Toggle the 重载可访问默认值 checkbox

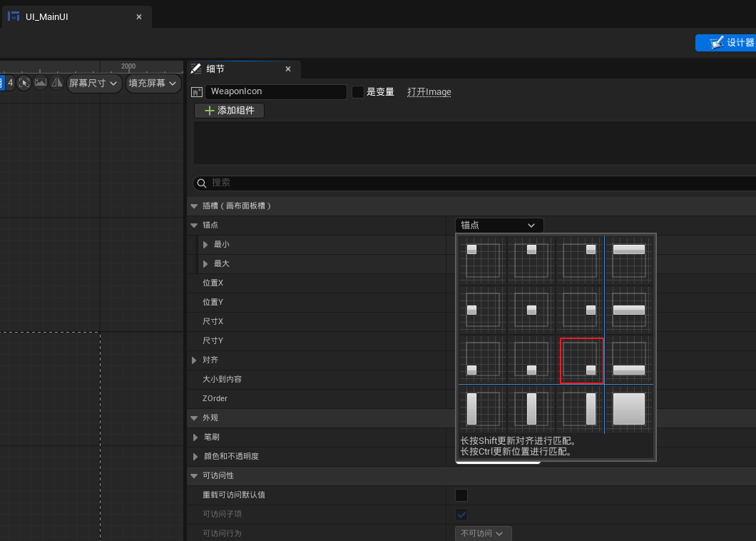point(461,495)
